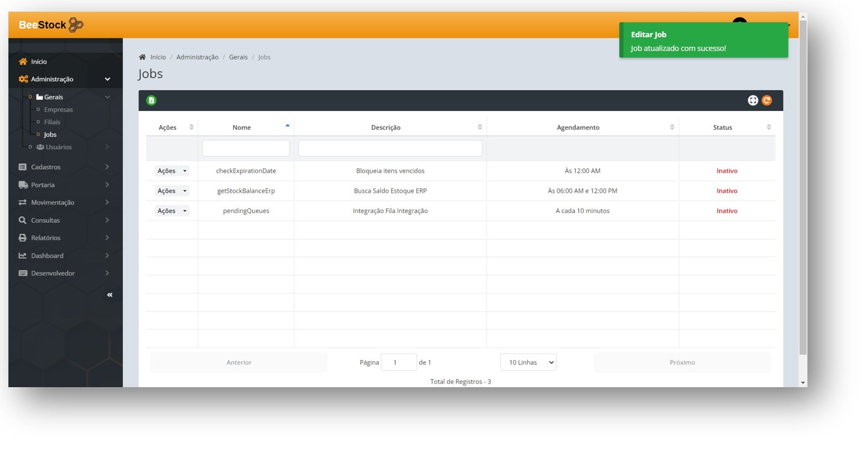
Task: Click the Próximo pagination button
Action: (682, 363)
